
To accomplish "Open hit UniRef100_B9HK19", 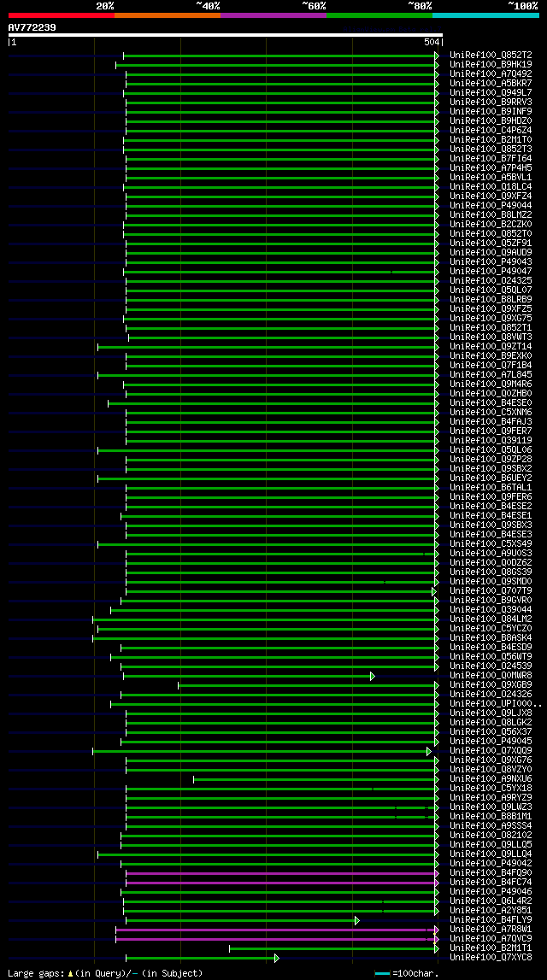I will (x=491, y=64).
